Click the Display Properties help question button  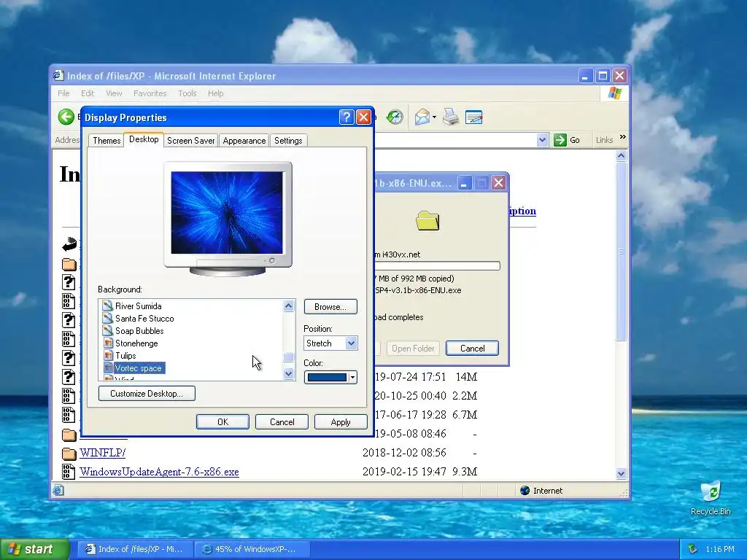click(347, 117)
